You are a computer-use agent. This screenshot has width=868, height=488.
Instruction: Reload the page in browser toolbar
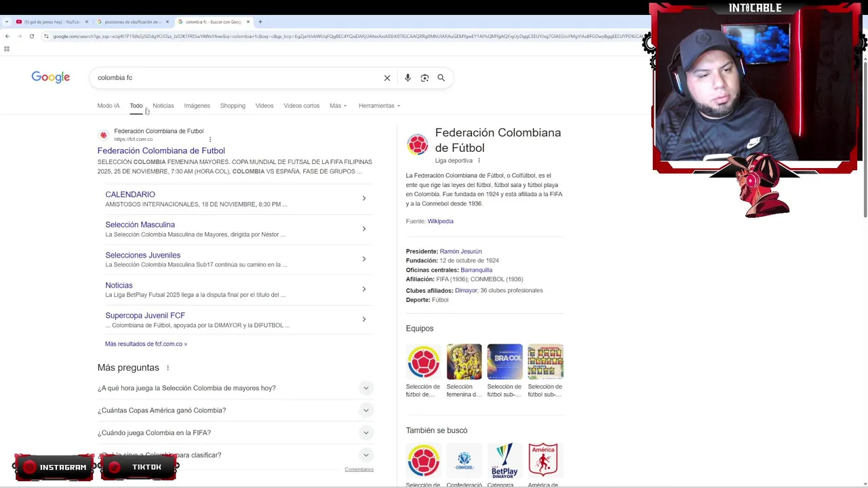(x=31, y=36)
